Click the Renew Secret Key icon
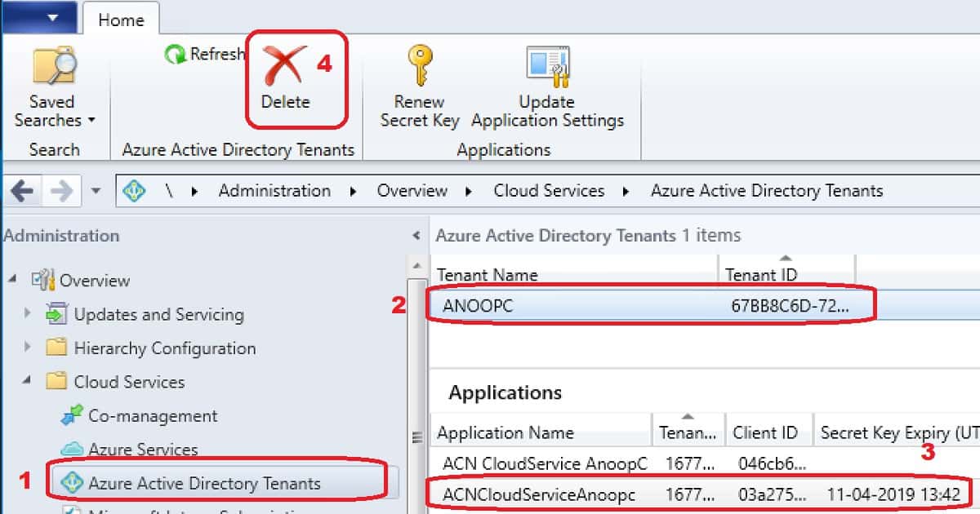This screenshot has width=980, height=514. (x=419, y=67)
